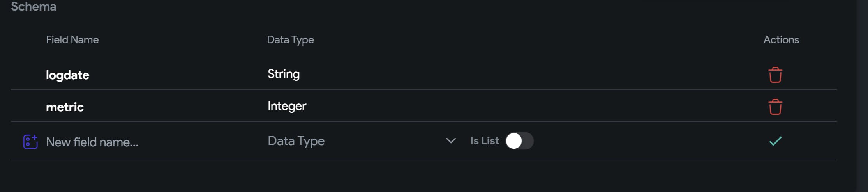Delete the logdate field with trash icon
The image size is (868, 192).
775,75
